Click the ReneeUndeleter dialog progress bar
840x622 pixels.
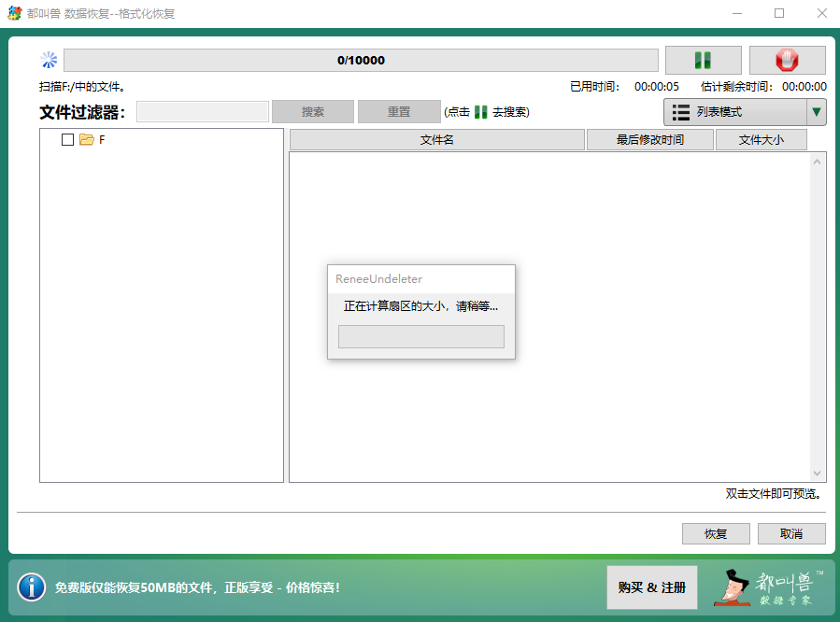click(x=421, y=337)
